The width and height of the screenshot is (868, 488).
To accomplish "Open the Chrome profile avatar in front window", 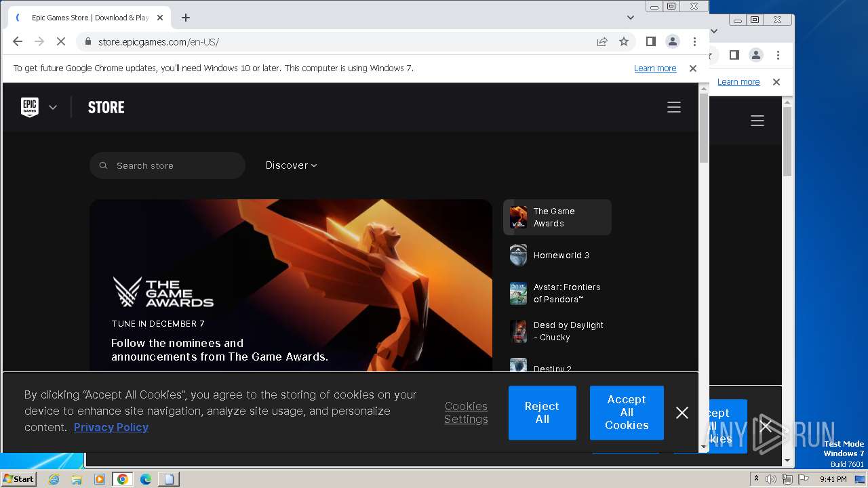I will point(673,41).
